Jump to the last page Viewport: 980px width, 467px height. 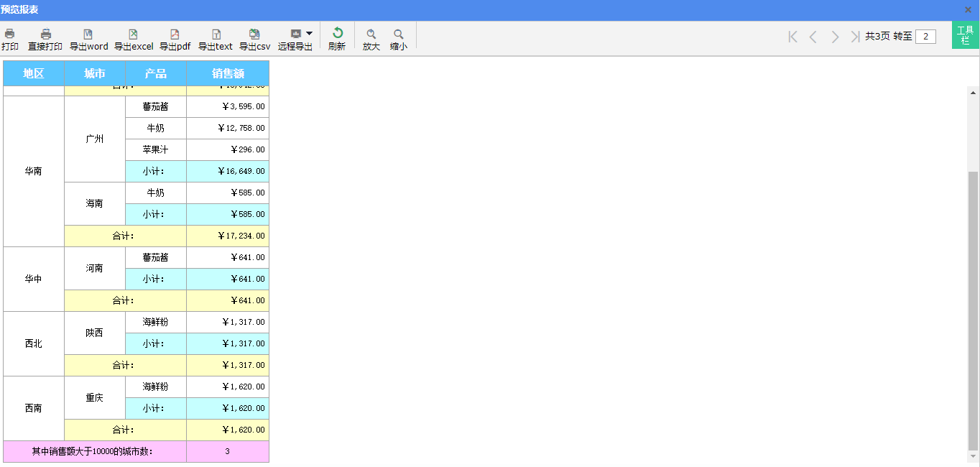[x=855, y=37]
